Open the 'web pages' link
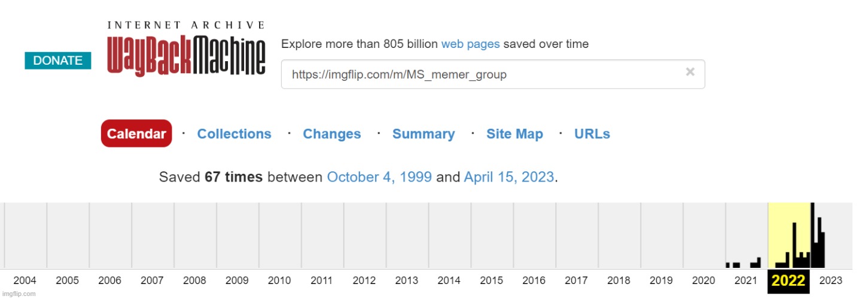 click(470, 44)
